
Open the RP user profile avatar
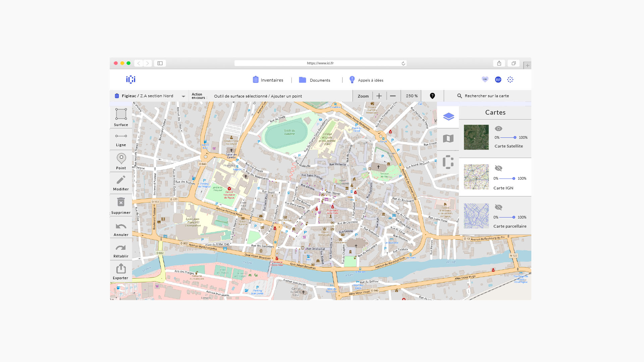pos(498,79)
